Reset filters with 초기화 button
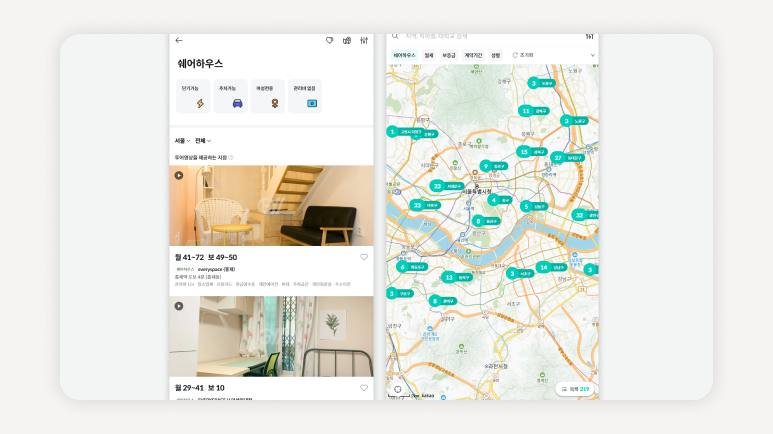This screenshot has height=434, width=773. [x=523, y=55]
